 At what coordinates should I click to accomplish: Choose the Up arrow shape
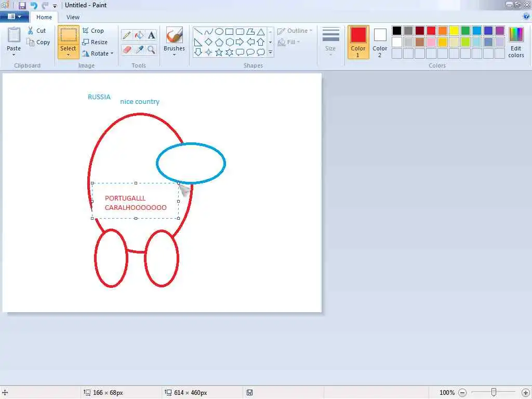click(261, 42)
